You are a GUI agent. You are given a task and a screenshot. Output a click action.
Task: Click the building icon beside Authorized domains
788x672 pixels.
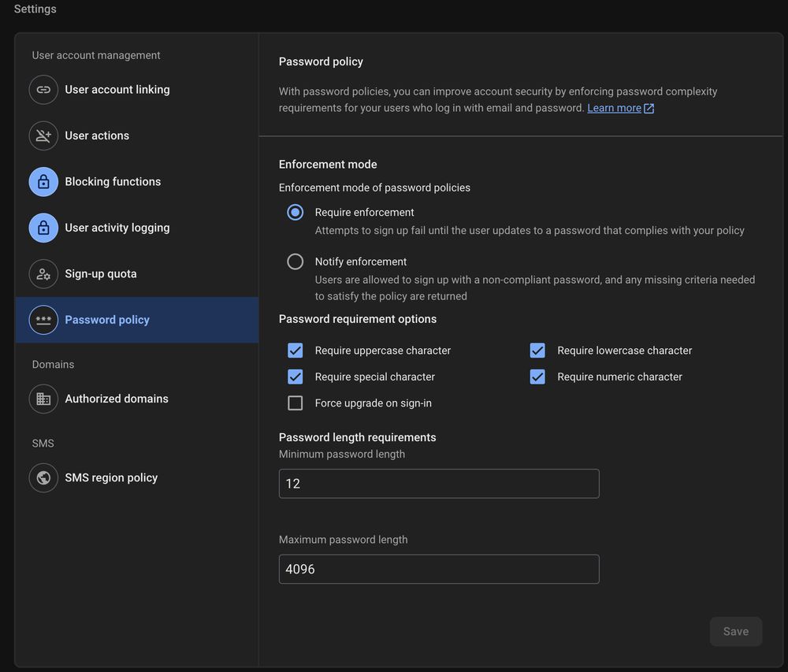click(x=43, y=399)
